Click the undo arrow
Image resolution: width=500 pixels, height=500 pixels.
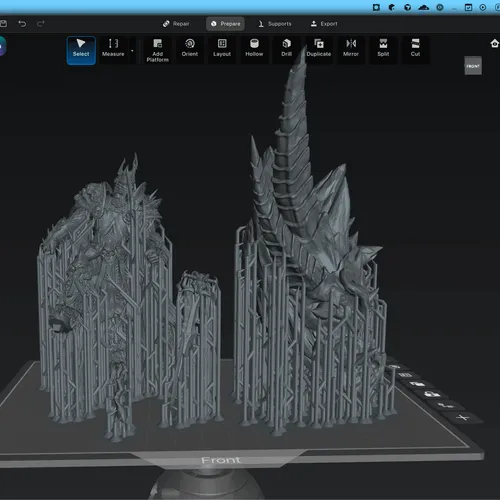(x=22, y=24)
